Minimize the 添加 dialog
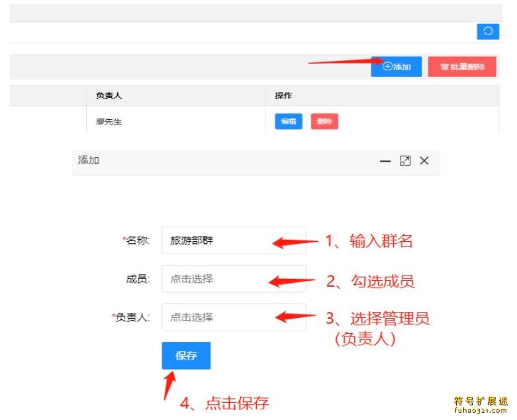Screen dimensions: 517x420 [385, 161]
